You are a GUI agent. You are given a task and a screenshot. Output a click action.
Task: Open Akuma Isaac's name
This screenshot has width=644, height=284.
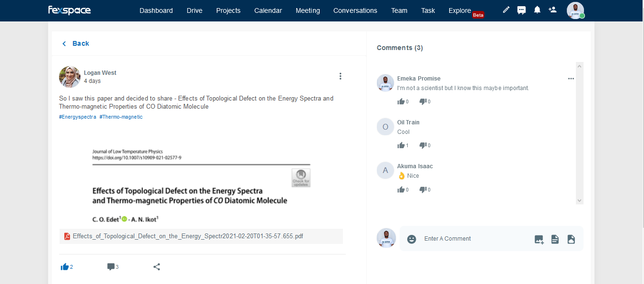tap(415, 166)
